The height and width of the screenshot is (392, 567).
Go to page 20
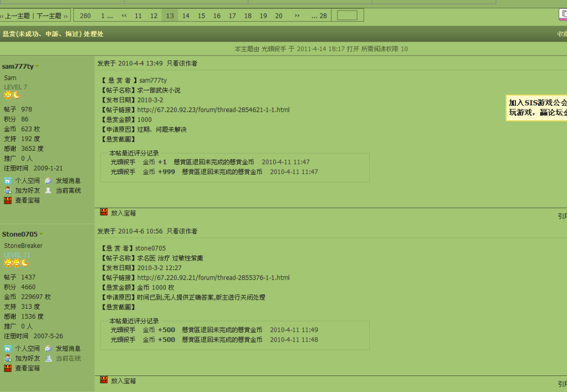coord(279,16)
